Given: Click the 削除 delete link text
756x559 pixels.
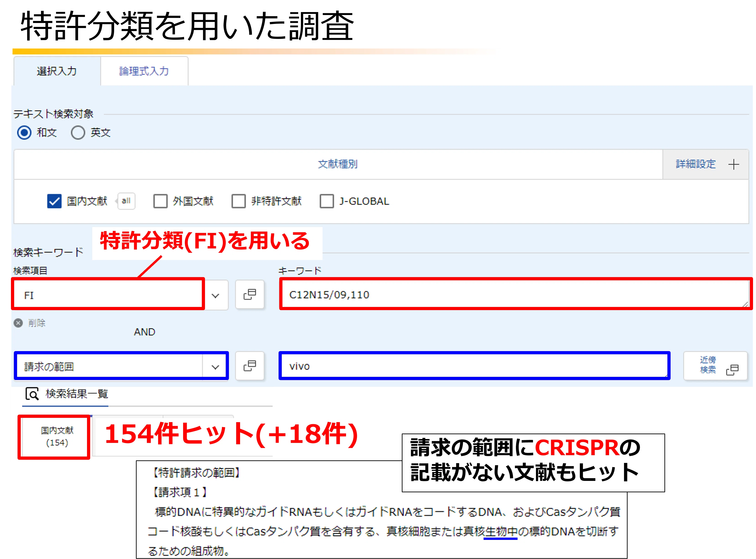Looking at the screenshot, I should coord(36,323).
